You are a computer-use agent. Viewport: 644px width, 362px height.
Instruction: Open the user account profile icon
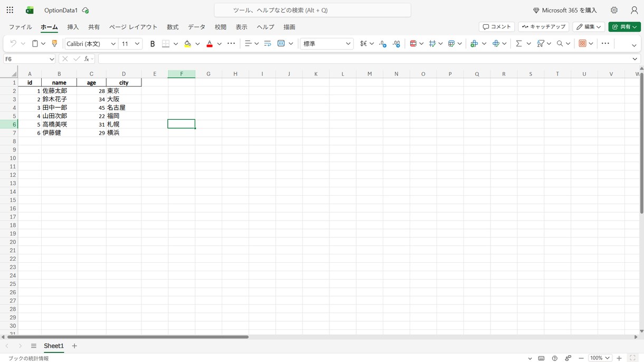pyautogui.click(x=634, y=10)
